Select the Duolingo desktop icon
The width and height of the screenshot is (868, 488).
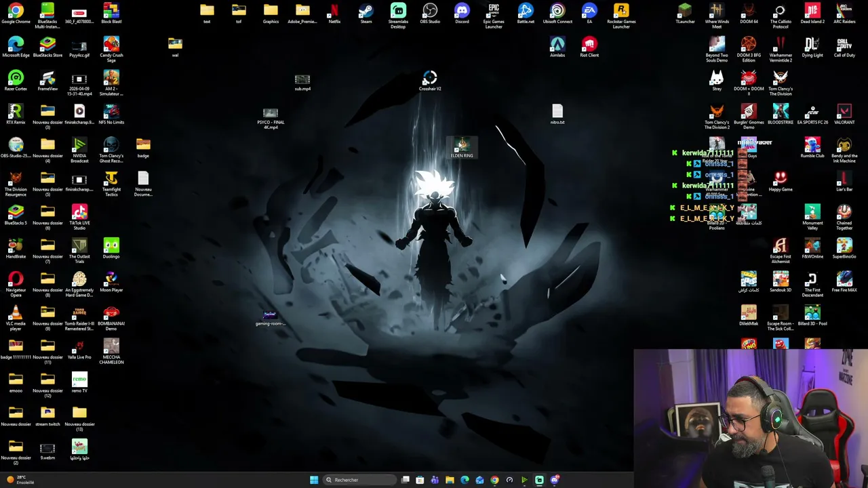point(111,248)
